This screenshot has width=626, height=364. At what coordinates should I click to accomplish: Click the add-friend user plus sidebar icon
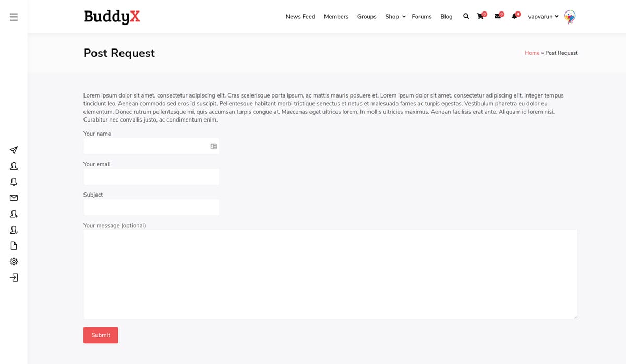[x=14, y=214]
